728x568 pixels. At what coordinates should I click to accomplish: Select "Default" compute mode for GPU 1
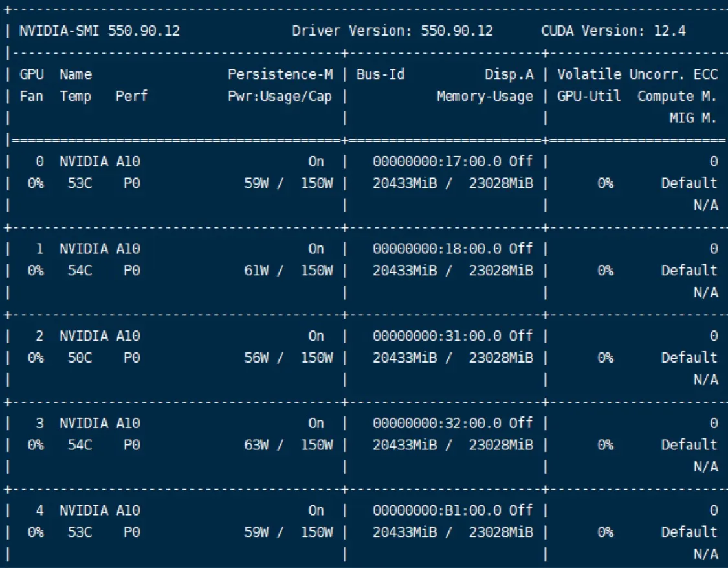(x=689, y=271)
